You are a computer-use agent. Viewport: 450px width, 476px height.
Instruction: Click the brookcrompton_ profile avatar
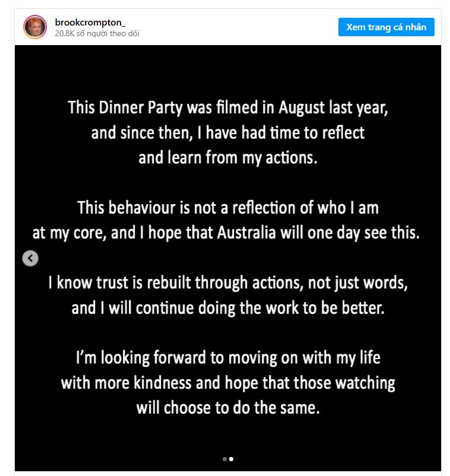[x=35, y=27]
